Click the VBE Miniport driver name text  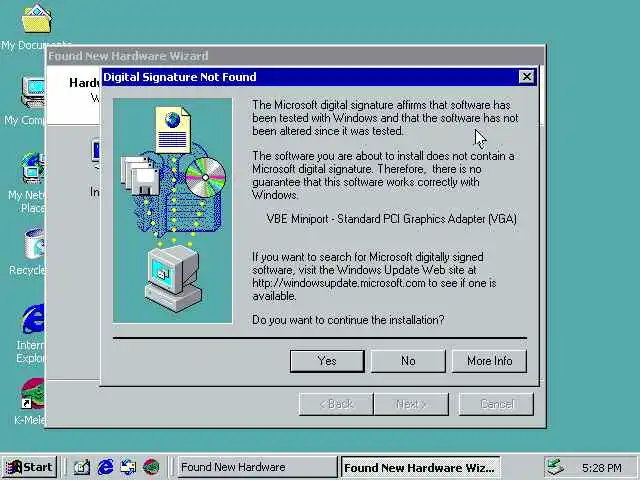(x=391, y=219)
